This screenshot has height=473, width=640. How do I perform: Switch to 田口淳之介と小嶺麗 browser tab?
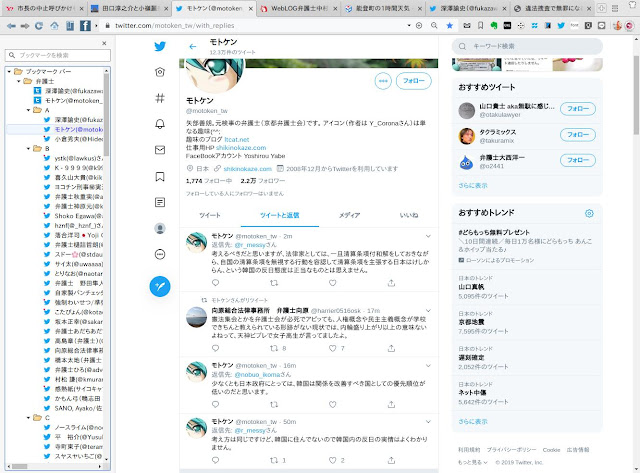(129, 8)
